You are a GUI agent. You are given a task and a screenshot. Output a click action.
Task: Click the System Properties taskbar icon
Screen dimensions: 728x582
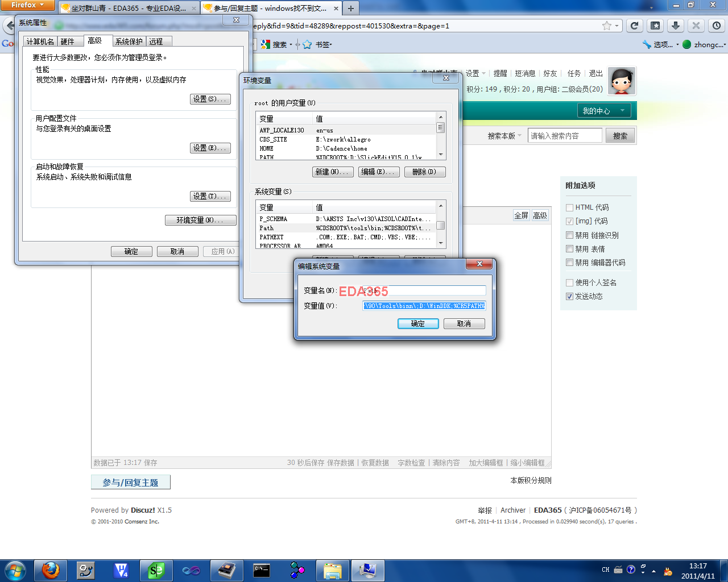tap(367, 570)
